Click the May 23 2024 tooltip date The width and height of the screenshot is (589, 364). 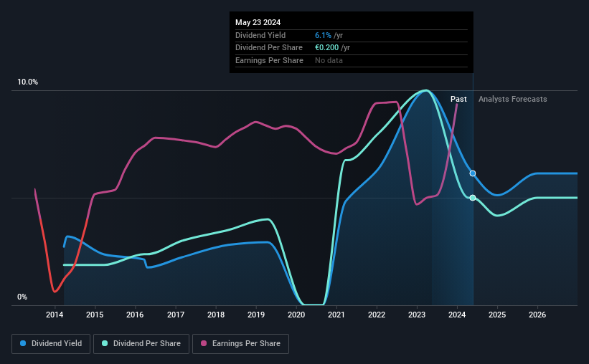(258, 22)
